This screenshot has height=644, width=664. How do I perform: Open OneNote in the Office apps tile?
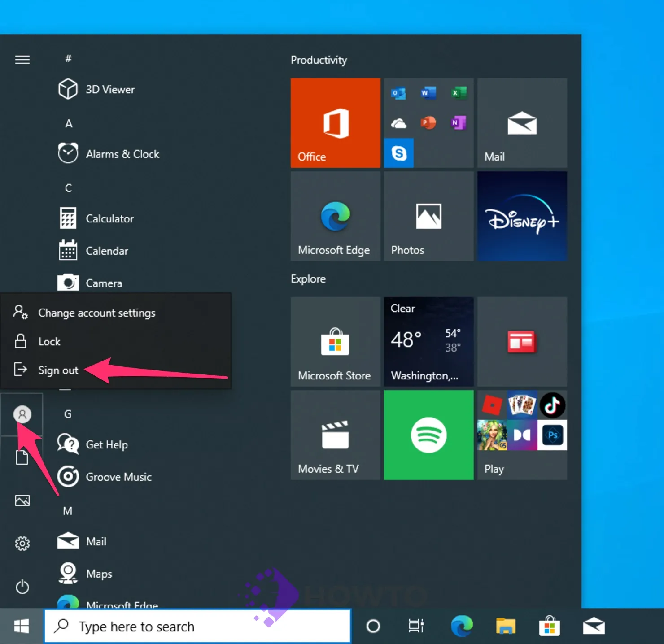(x=459, y=123)
